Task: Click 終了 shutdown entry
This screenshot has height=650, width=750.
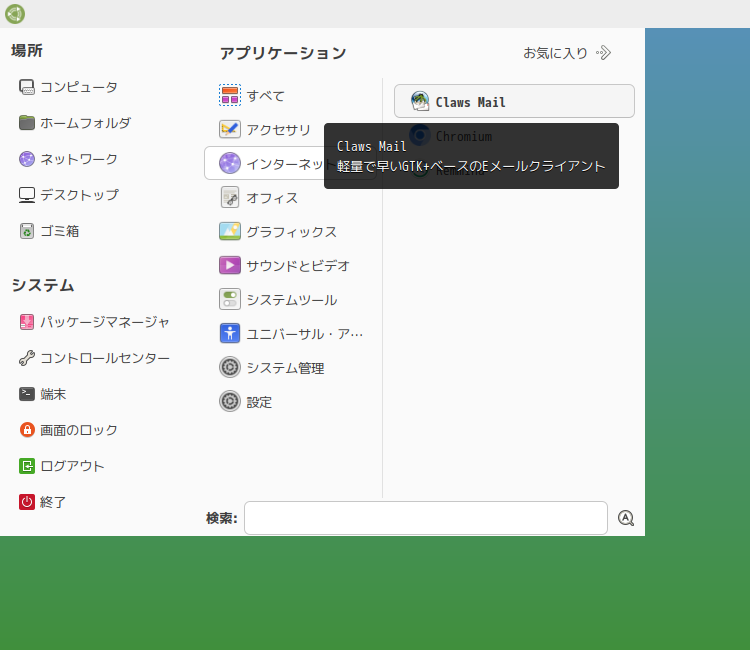Action: [42, 502]
